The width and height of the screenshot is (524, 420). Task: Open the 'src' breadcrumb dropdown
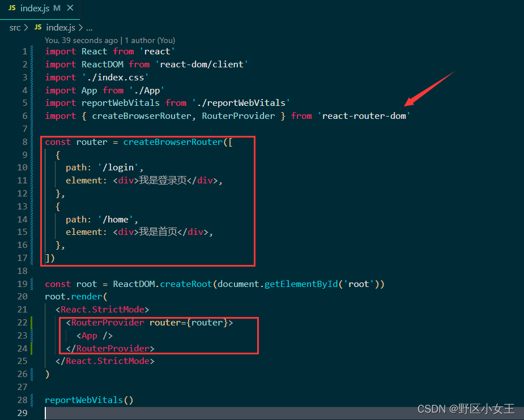(x=15, y=27)
